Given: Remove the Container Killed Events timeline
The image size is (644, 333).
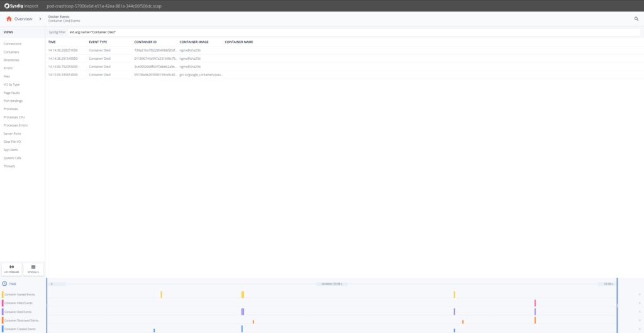Looking at the screenshot, I should [x=640, y=303].
